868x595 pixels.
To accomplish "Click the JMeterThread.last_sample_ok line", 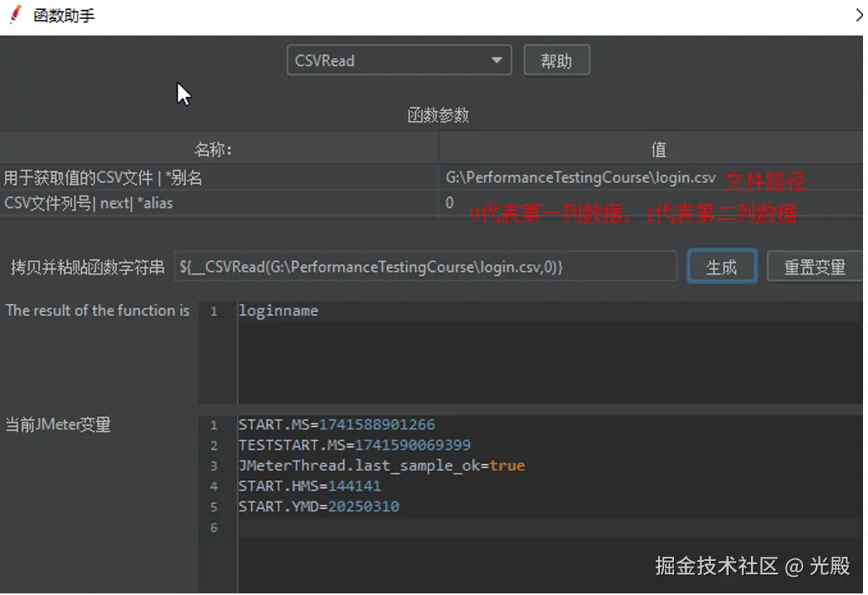I will [381, 466].
